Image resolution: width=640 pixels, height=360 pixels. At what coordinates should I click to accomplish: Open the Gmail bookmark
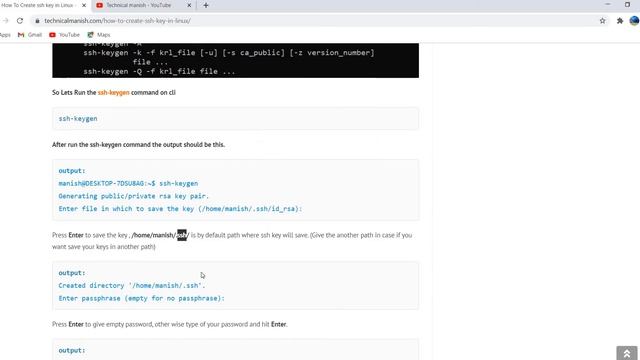(x=30, y=35)
